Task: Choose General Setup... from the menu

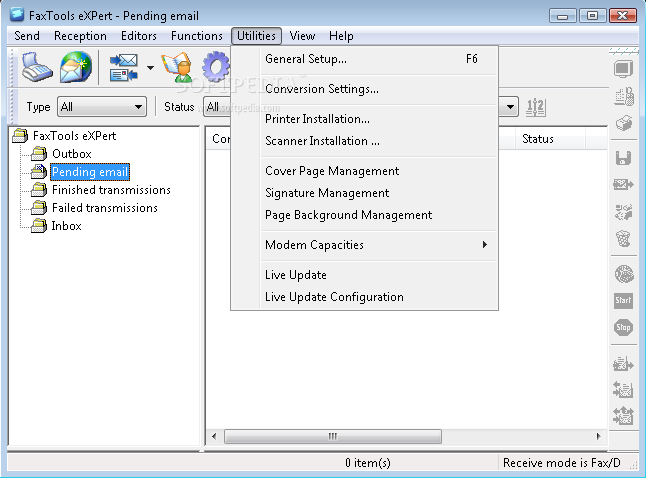Action: tap(379, 59)
